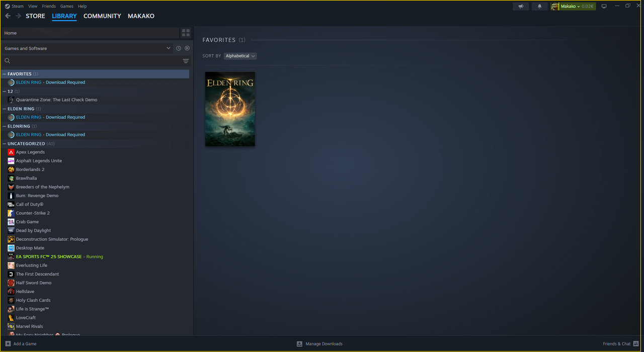Click the search magnifier icon
This screenshot has width=644, height=352.
[x=8, y=61]
